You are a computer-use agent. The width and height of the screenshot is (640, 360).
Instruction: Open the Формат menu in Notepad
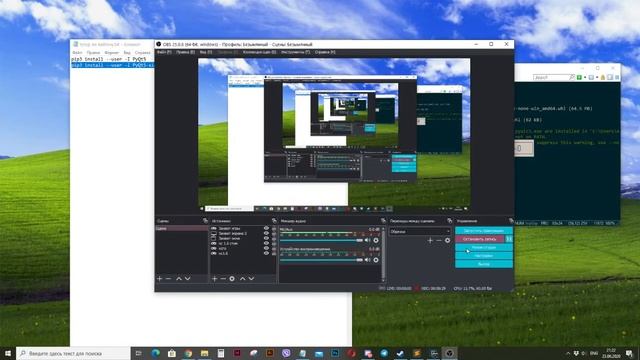point(111,53)
